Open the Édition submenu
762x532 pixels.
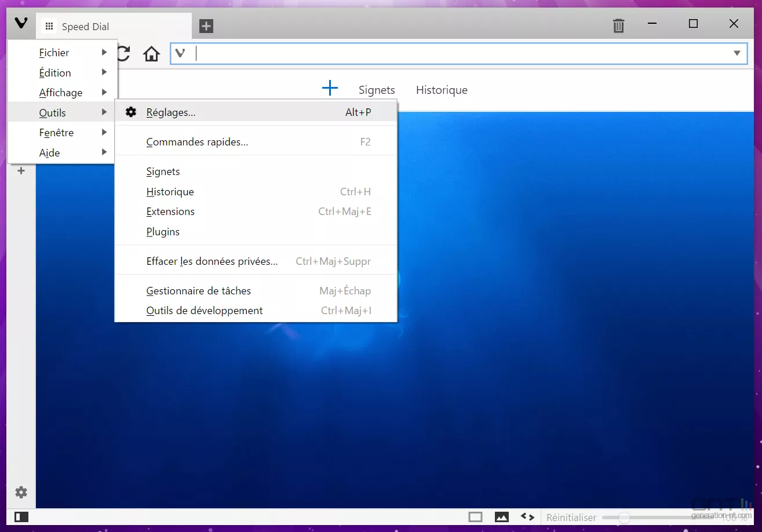click(63, 73)
